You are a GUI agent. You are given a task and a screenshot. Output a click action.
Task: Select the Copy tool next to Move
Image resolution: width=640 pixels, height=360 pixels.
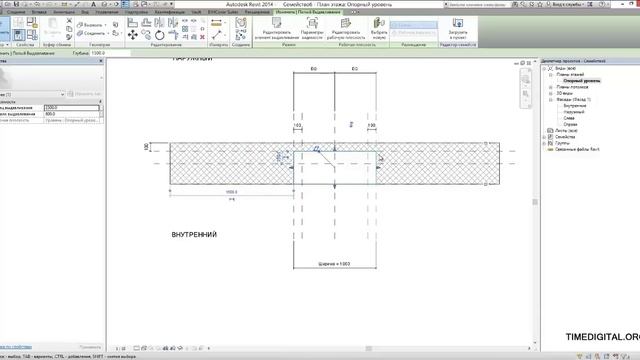146,35
